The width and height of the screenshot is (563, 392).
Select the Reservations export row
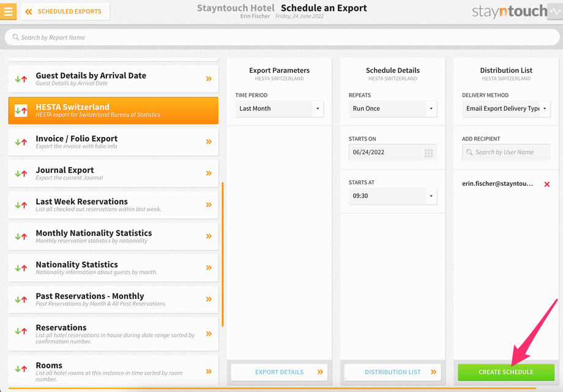(113, 334)
